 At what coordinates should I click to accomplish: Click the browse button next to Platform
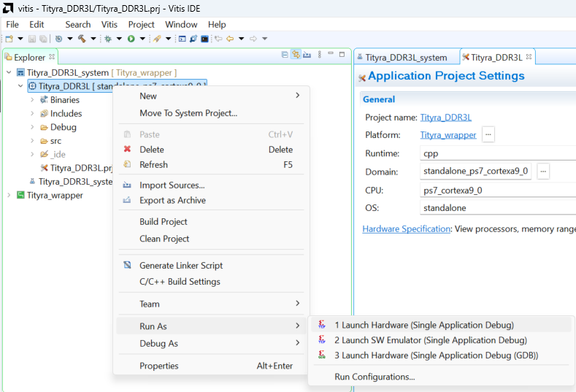[x=488, y=134]
